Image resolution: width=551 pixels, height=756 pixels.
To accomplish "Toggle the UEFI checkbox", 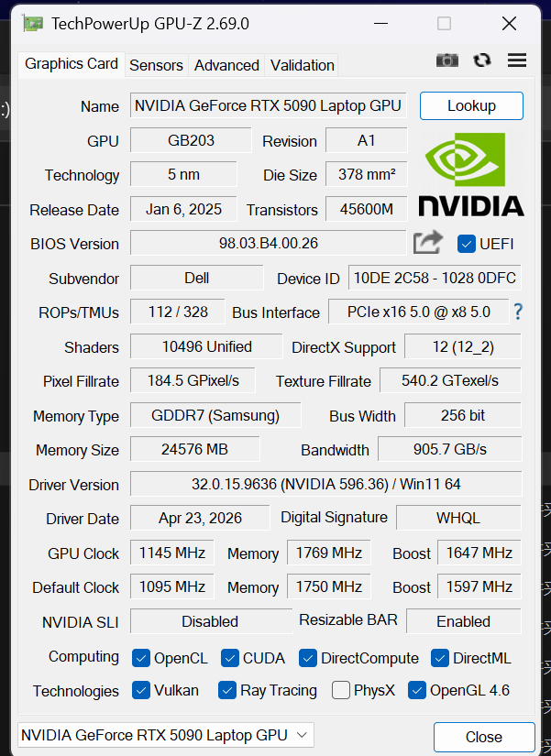I will coord(466,244).
